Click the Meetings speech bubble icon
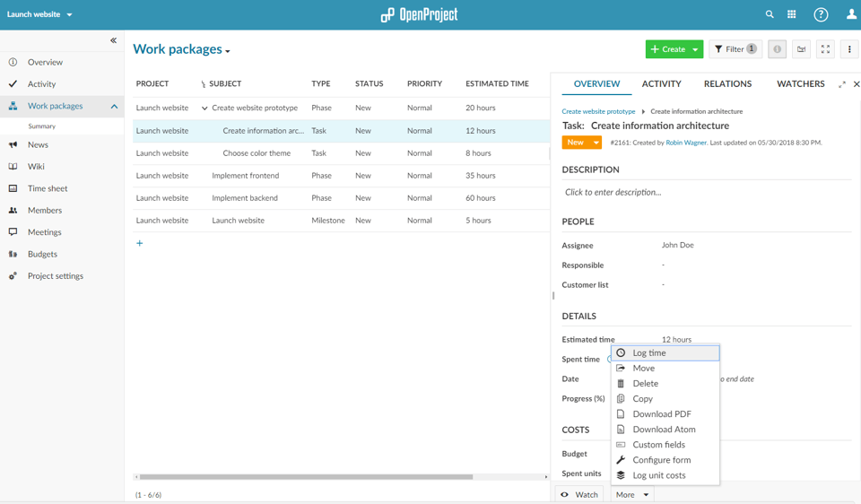 pos(13,232)
